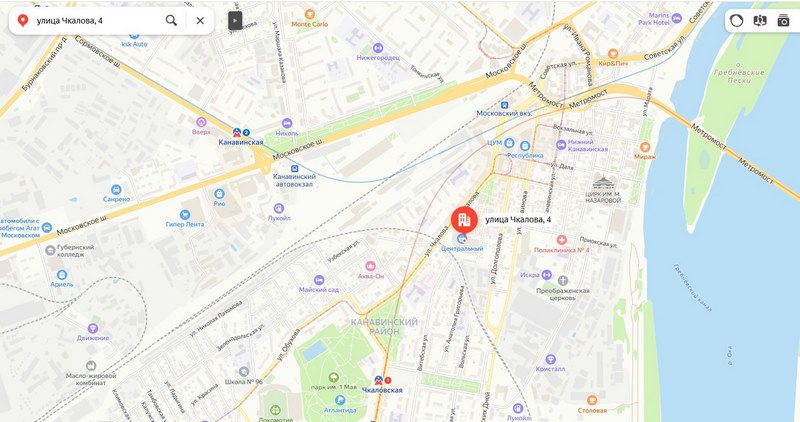This screenshot has height=422, width=800.
Task: Open the photo camera layer icon
Action: click(783, 20)
